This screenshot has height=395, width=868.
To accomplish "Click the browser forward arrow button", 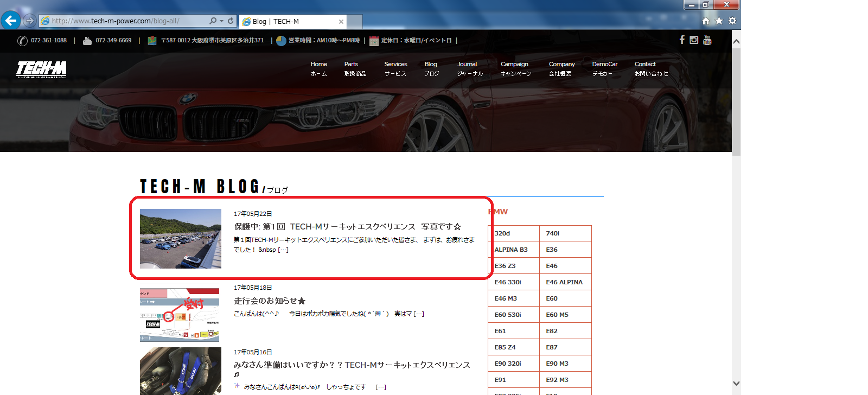I will pos(30,21).
